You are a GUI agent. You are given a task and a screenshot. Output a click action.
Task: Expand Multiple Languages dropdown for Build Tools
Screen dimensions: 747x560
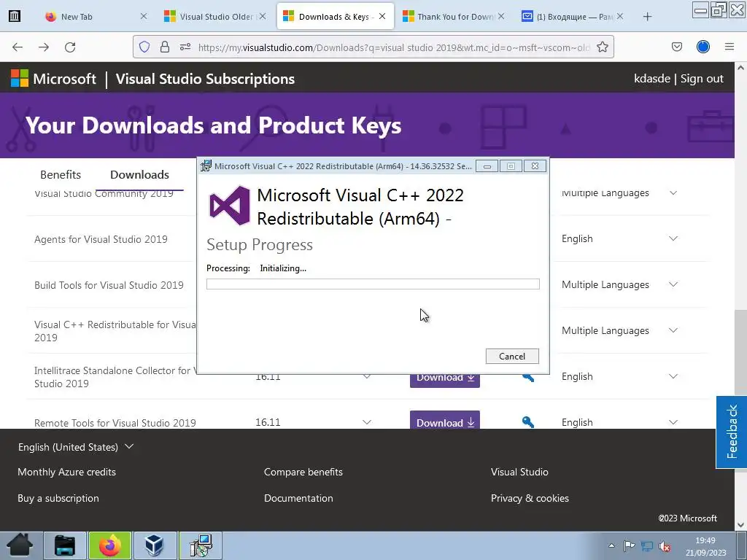(673, 284)
